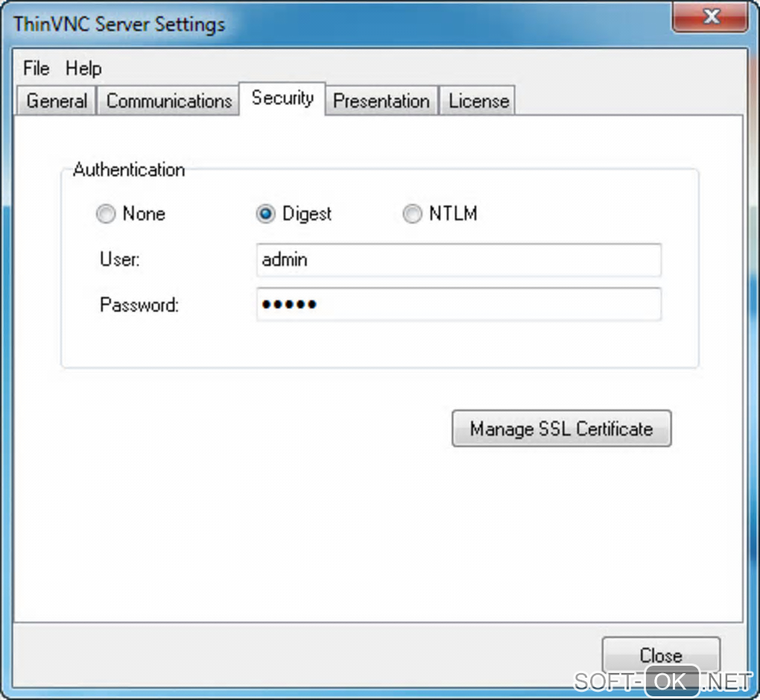Click the Authentication group label
The image size is (760, 700).
pos(129,170)
